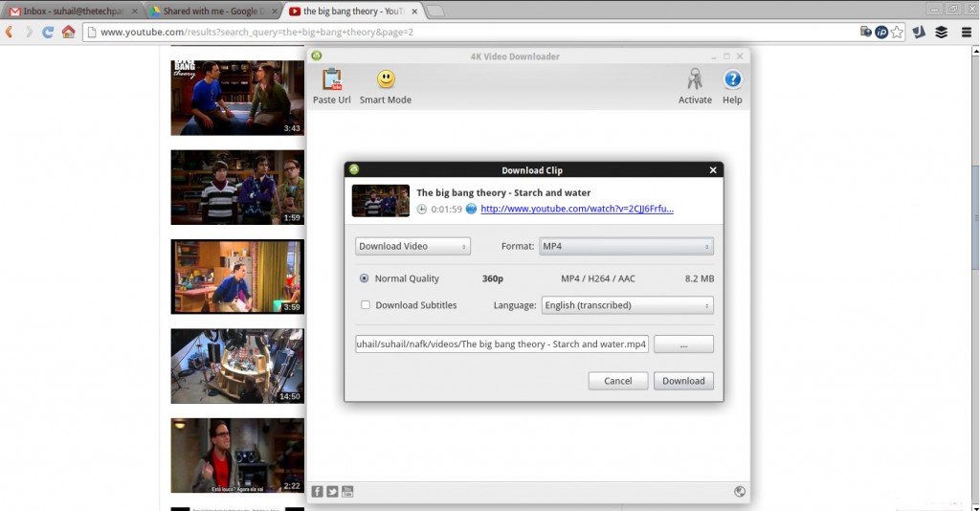Open a new browser tab

[435, 11]
